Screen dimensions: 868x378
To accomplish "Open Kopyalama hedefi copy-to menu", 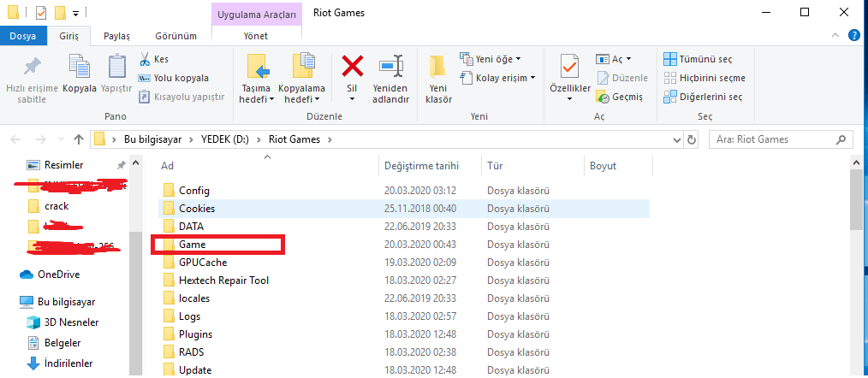I will (301, 80).
